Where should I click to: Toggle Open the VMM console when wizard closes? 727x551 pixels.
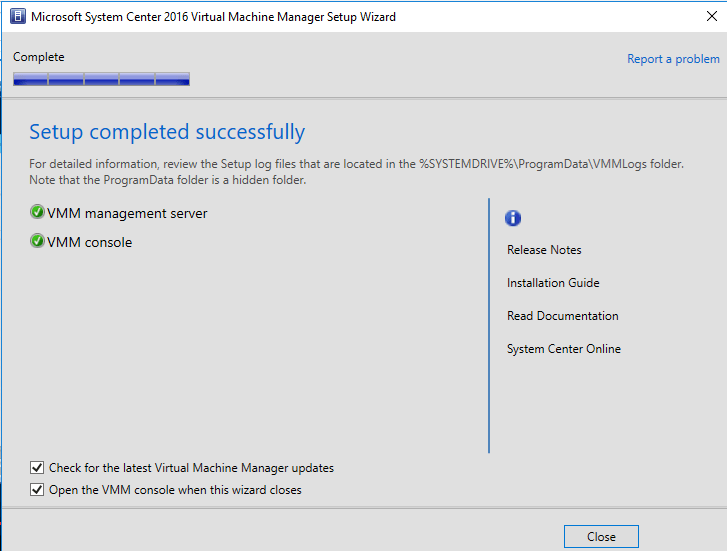click(x=37, y=490)
